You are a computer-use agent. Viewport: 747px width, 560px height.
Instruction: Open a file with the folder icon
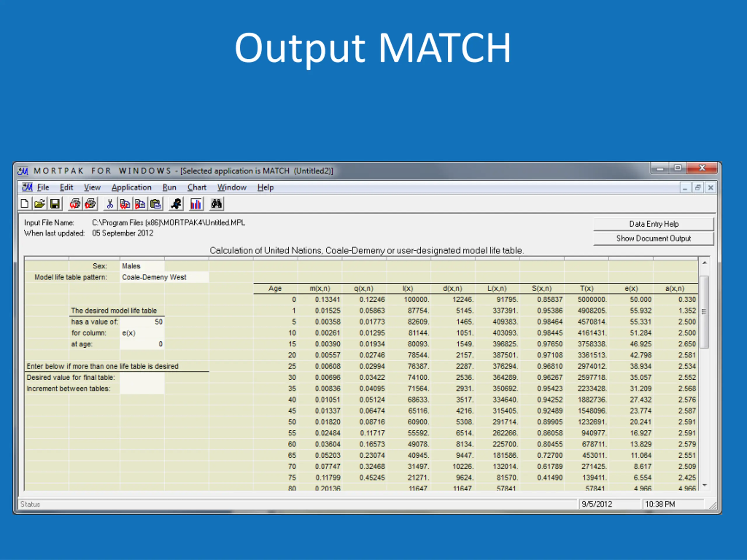39,204
